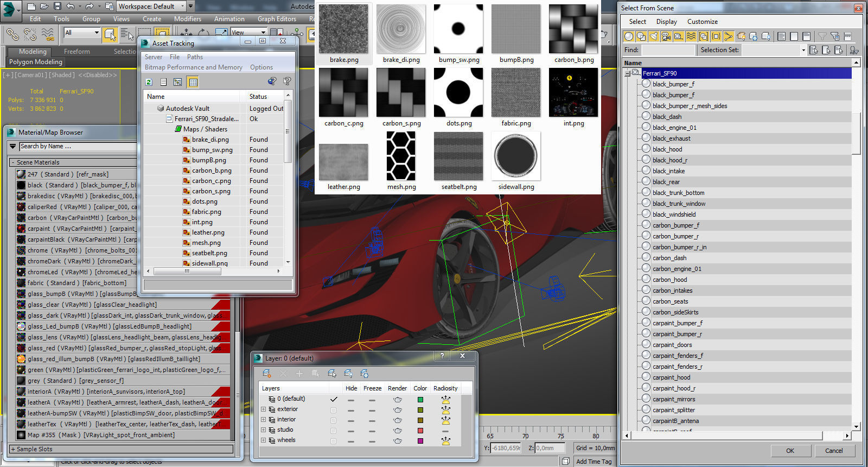Image resolution: width=868 pixels, height=467 pixels.
Task: Toggle Render teapot for exterior layer
Action: (397, 409)
